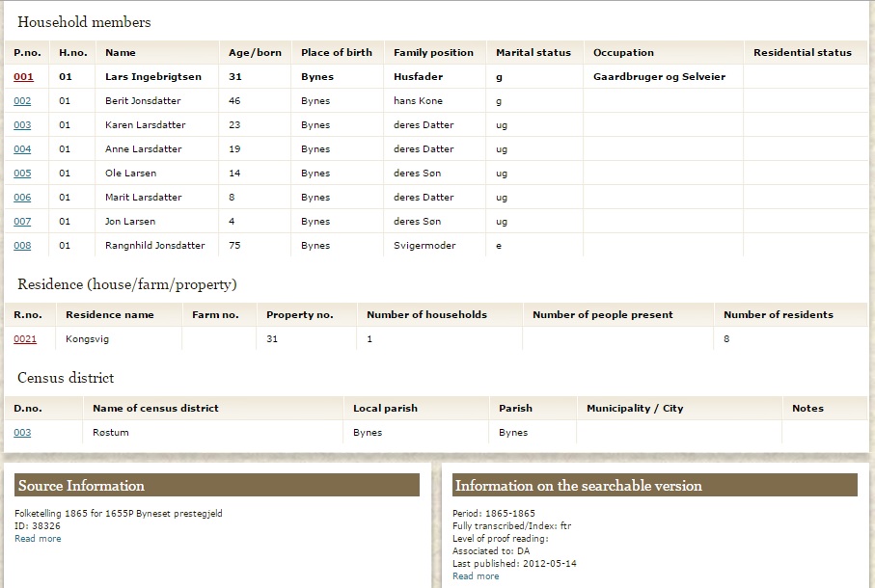
Task: Open person record 002 link
Action: tap(22, 101)
